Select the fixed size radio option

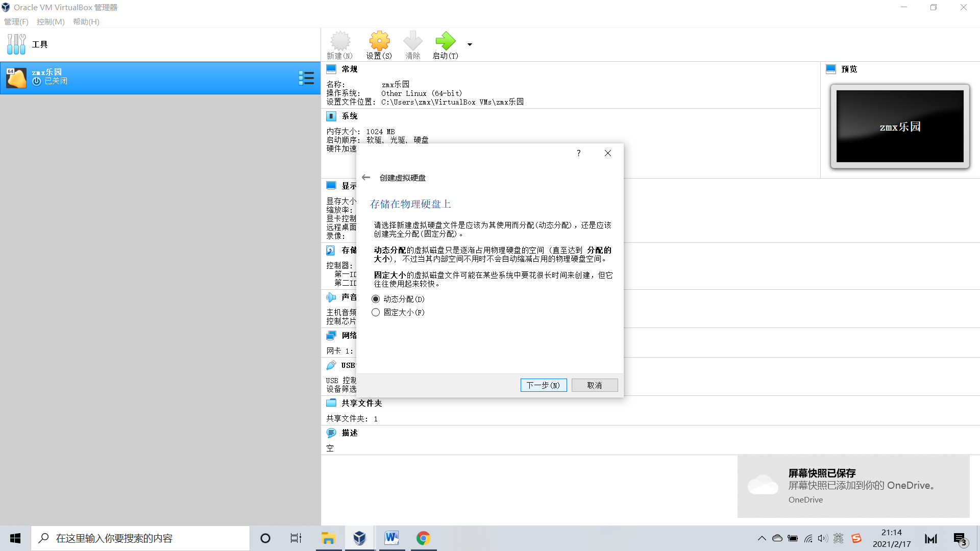pos(376,312)
